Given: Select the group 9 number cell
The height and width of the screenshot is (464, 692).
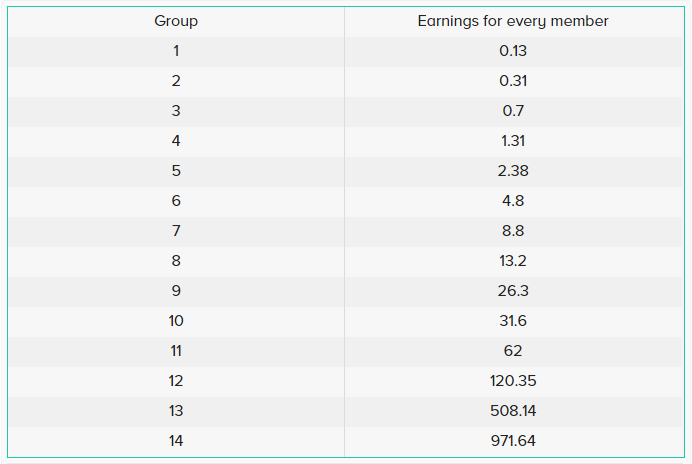Looking at the screenshot, I should pos(176,291).
